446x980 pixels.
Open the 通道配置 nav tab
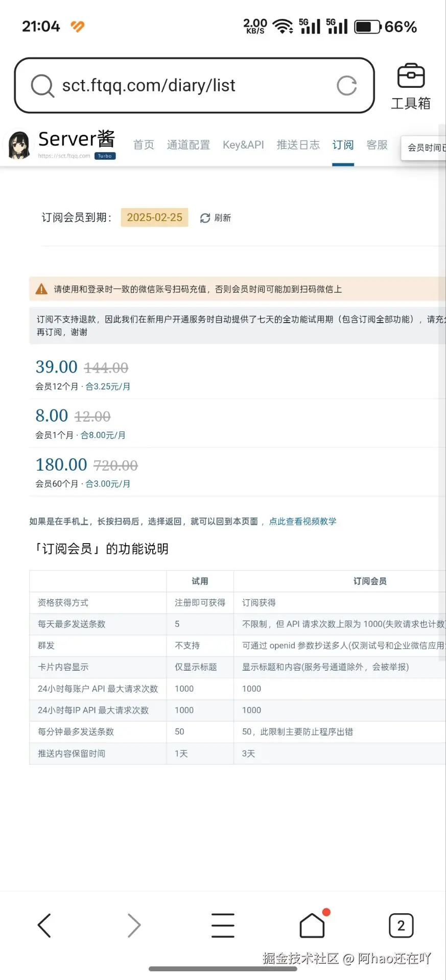[189, 145]
